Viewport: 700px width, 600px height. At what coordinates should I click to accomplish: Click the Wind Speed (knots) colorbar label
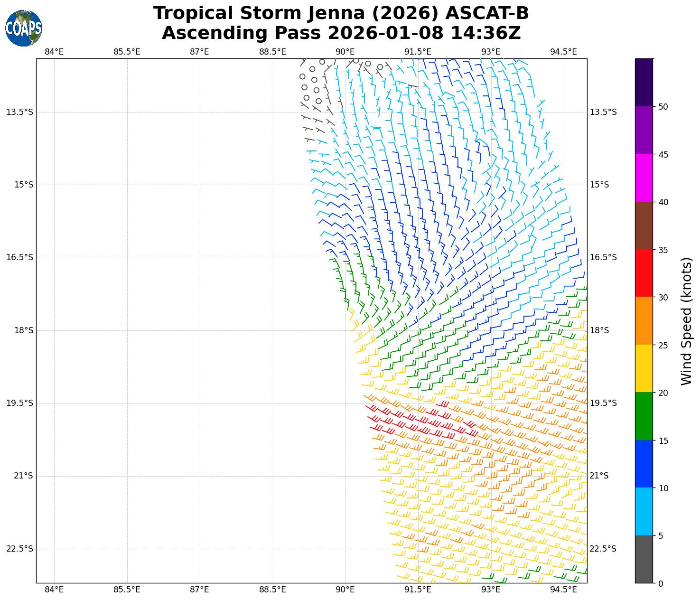coord(686,321)
